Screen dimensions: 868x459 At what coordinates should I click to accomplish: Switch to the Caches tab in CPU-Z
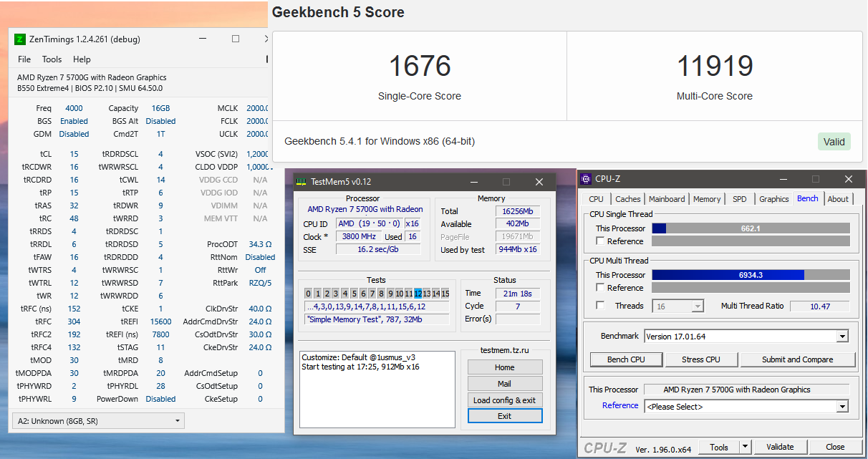click(x=628, y=199)
